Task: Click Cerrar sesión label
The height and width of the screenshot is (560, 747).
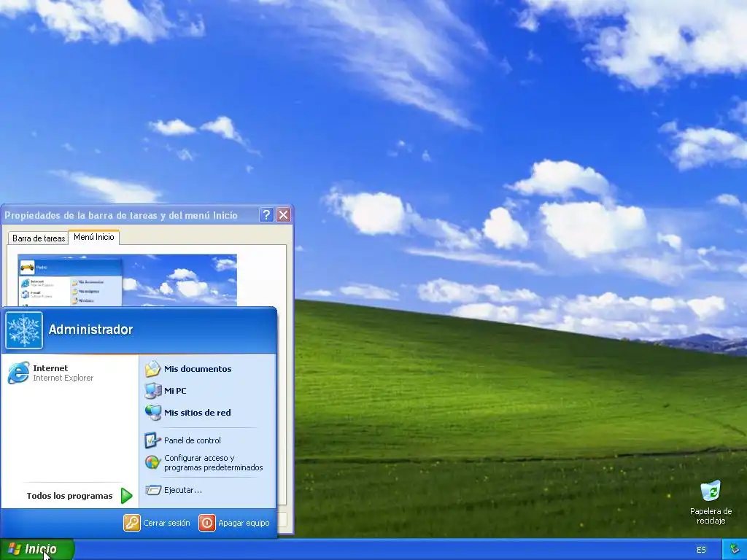Action: (166, 523)
